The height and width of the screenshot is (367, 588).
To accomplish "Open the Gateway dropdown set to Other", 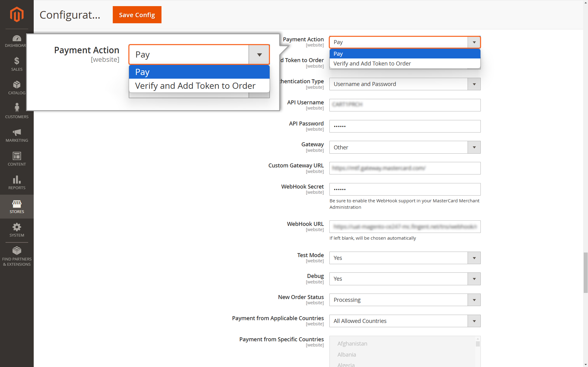I will coord(405,147).
